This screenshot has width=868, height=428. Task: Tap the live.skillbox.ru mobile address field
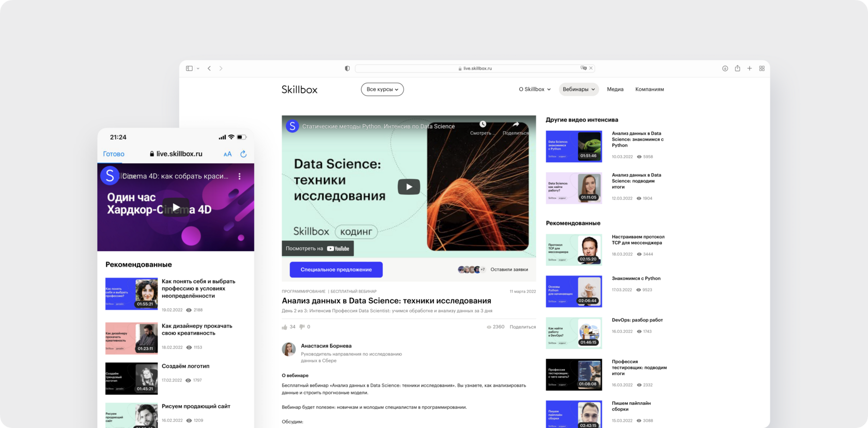click(176, 154)
